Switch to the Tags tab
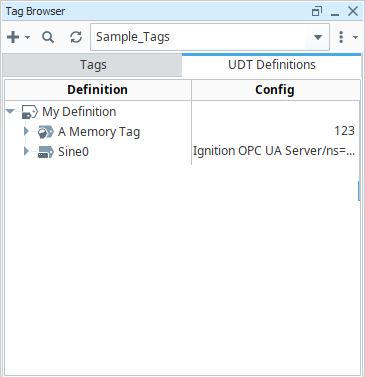This screenshot has width=365, height=377. [x=93, y=65]
